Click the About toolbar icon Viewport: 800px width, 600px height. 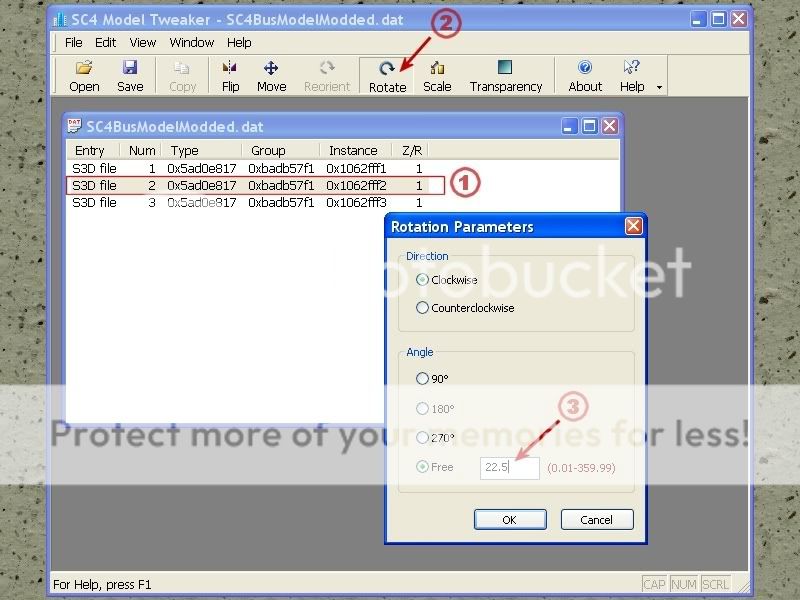[585, 76]
